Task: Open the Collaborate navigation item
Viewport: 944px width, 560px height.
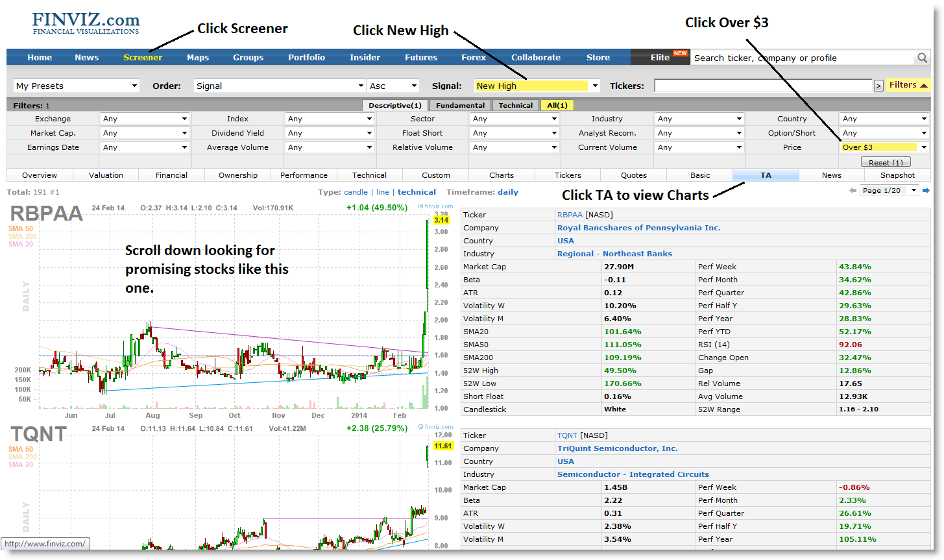Action: (x=536, y=57)
